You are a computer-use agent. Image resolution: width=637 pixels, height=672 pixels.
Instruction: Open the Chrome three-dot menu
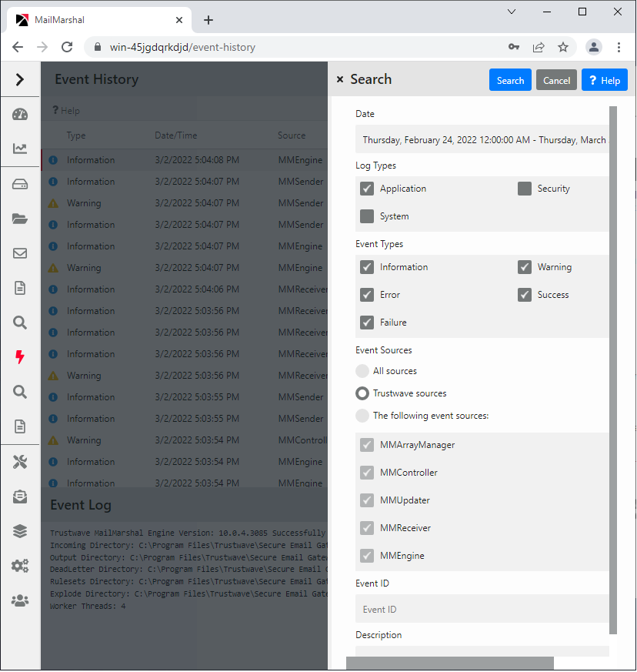(619, 47)
